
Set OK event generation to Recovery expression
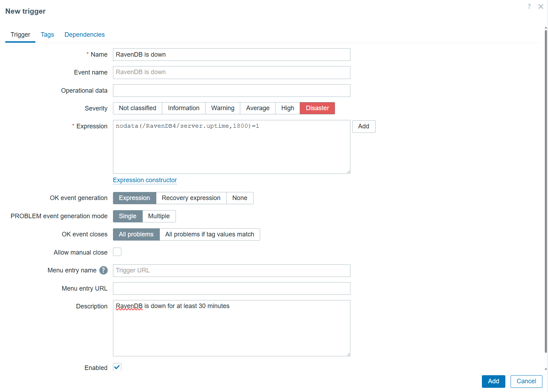pos(191,198)
